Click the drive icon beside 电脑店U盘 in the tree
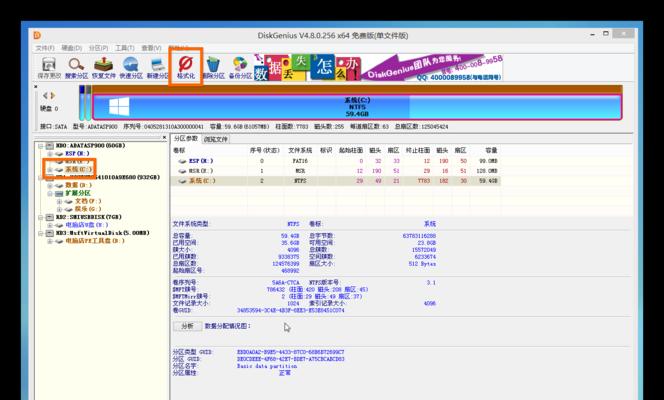Image resolution: width=664 pixels, height=400 pixels. point(59,225)
